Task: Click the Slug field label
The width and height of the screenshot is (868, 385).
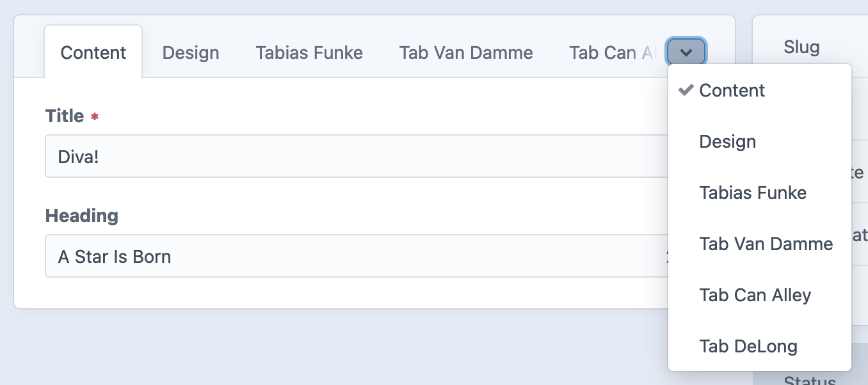Action: [x=801, y=46]
